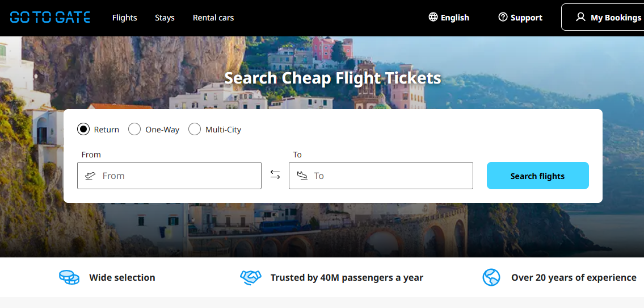Viewport: 644px width, 308px height.
Task: Focus the To destination input field
Action: pos(391,176)
